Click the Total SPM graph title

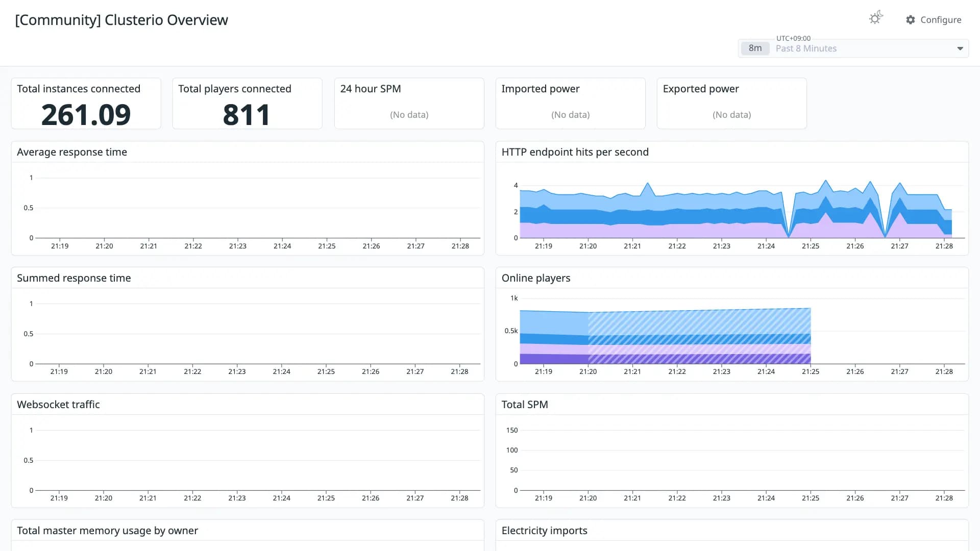pyautogui.click(x=525, y=405)
